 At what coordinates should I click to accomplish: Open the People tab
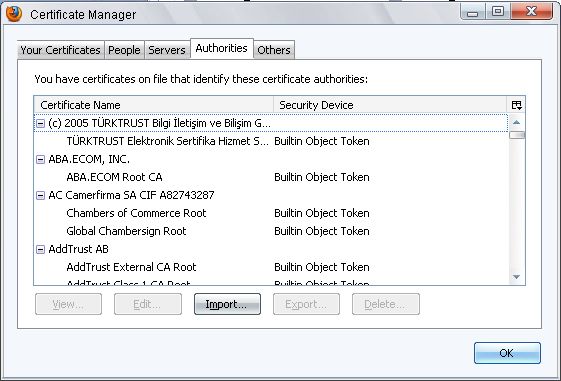(x=124, y=50)
